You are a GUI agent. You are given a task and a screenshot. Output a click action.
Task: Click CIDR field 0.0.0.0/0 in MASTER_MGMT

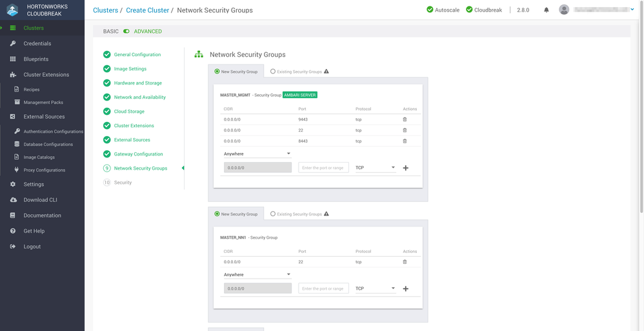257,168
